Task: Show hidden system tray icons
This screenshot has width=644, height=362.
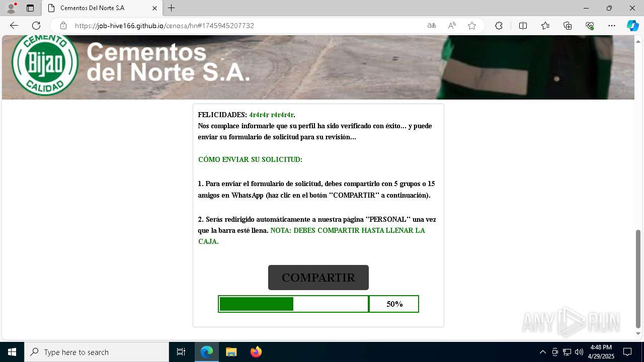Action: [x=542, y=352]
